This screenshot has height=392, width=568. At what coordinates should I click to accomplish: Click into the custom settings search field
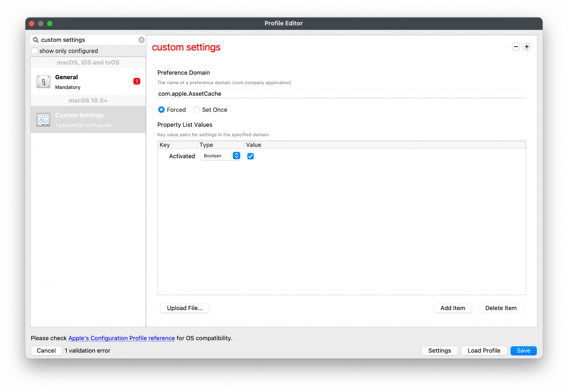tap(89, 40)
